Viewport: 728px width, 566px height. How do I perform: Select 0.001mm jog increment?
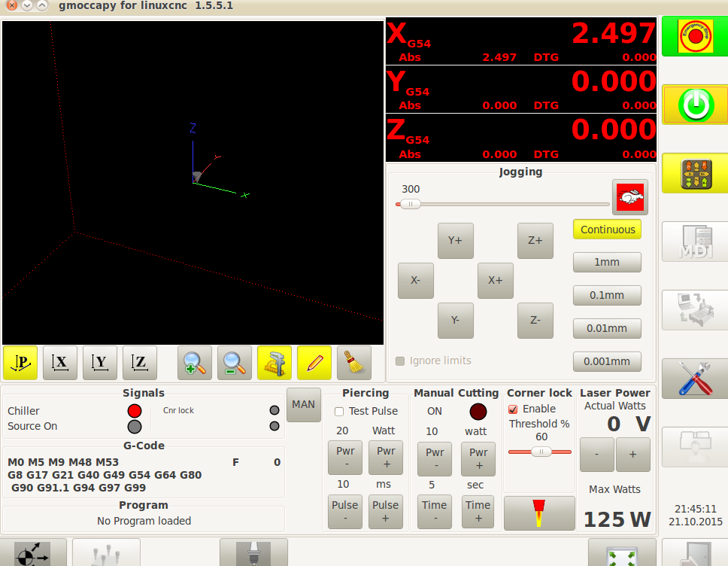pos(607,361)
